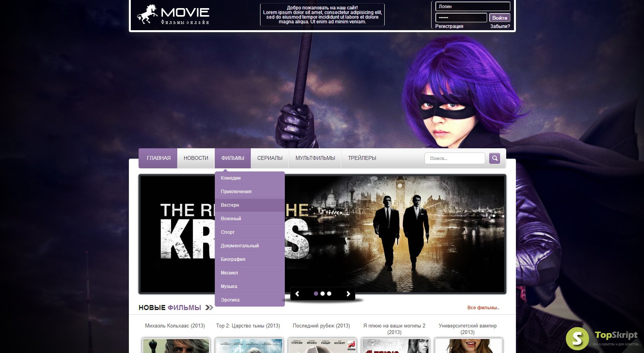644x353 pixels.
Task: Open the МУЛЬТФИЛЬМЫ menu tab
Action: [x=315, y=158]
